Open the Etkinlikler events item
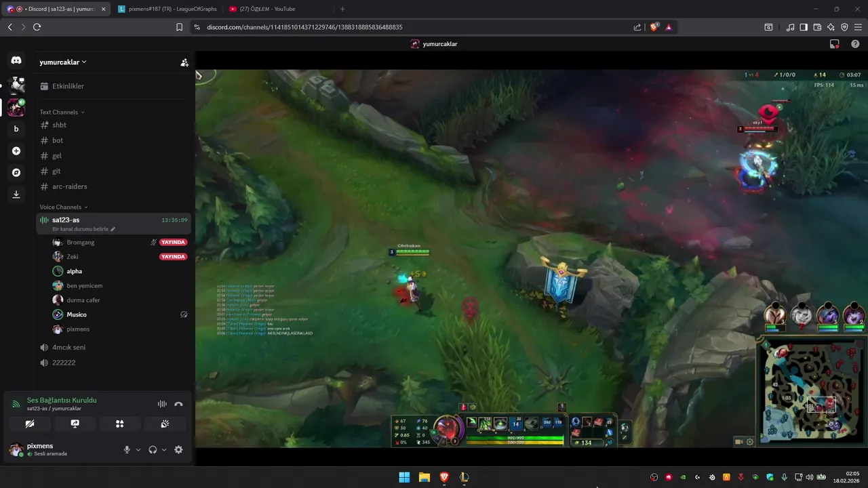This screenshot has height=488, width=868. (113, 86)
